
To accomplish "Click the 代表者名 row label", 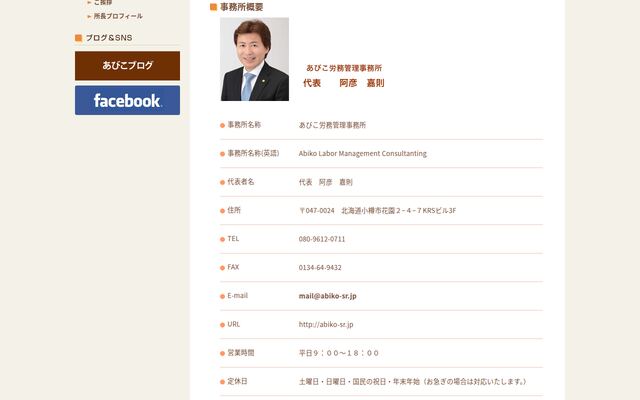I will click(241, 182).
